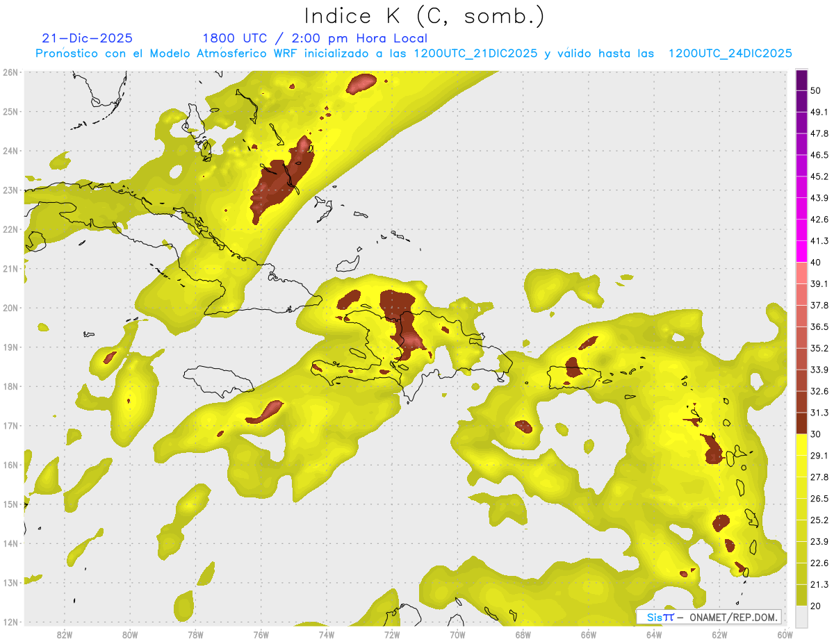Screen dimensions: 834x644
Task: Click the '78W' longitude axis label
Action: (x=195, y=635)
